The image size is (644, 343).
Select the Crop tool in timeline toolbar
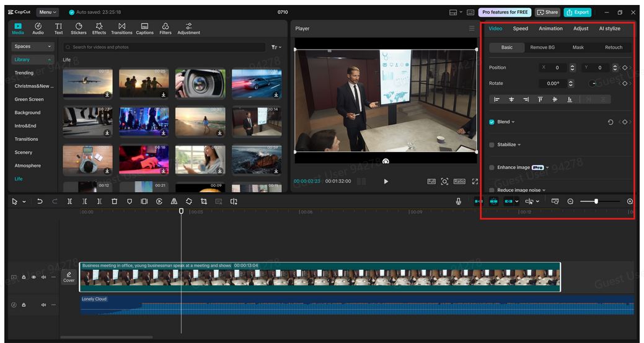(204, 202)
